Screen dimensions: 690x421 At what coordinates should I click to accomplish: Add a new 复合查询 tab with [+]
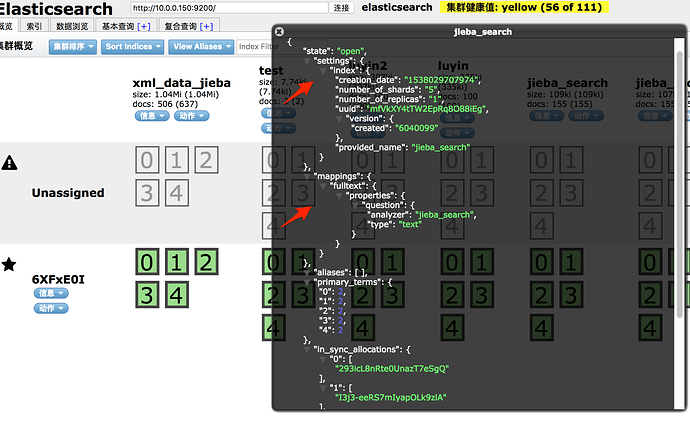tap(206, 27)
